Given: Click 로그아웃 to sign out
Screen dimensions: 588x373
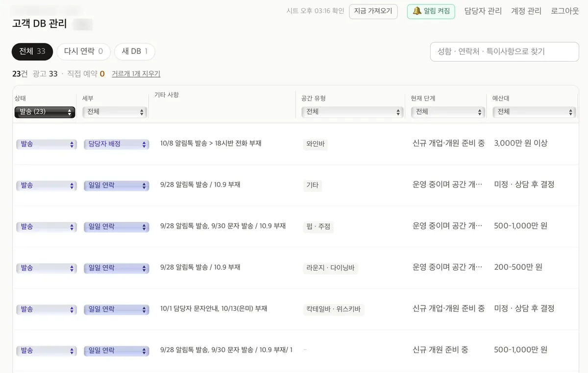Looking at the screenshot, I should (x=565, y=11).
